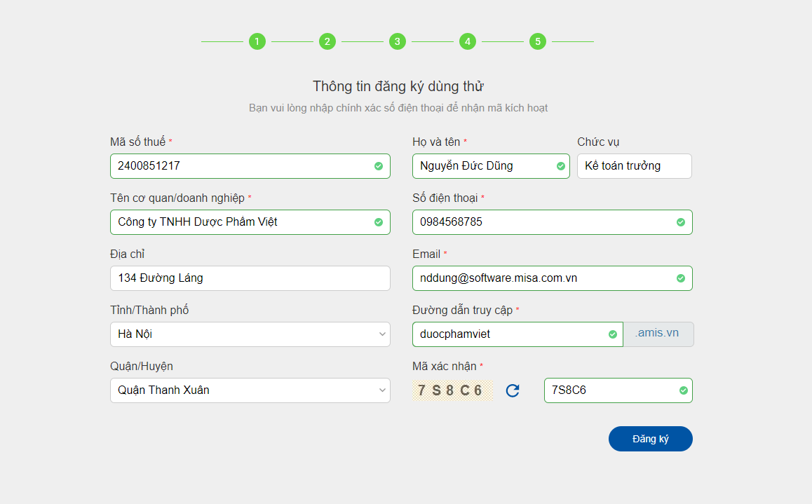Screen dimensions: 812x504
Task: Click the 7S8C6 captcha image
Action: coord(452,390)
